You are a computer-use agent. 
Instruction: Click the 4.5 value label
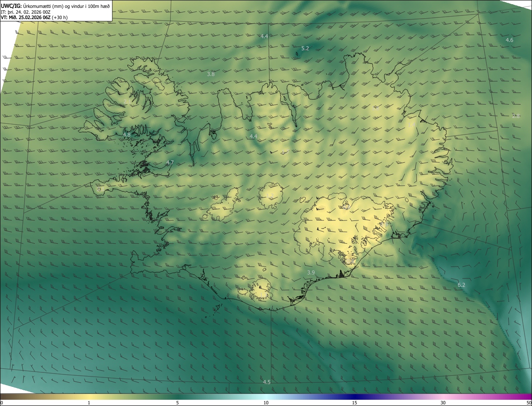coord(266,382)
